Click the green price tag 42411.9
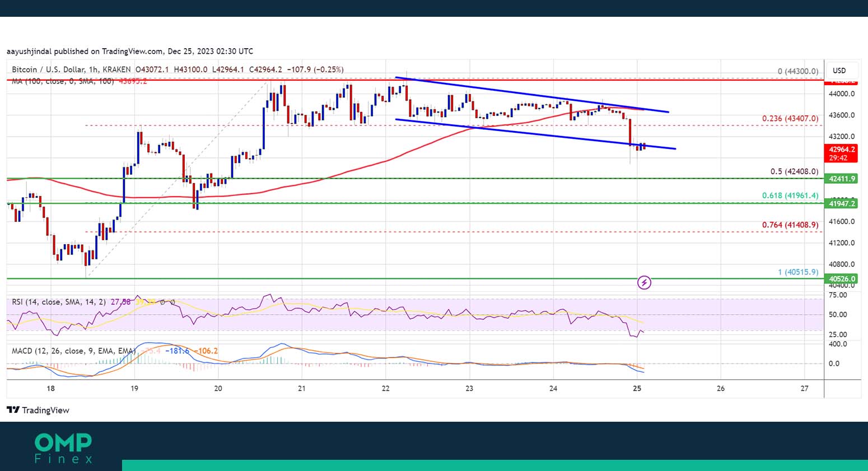 842,179
